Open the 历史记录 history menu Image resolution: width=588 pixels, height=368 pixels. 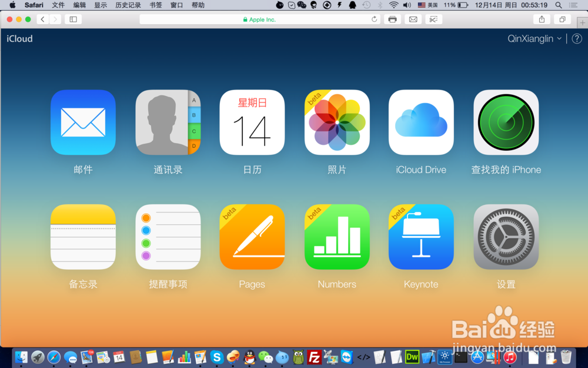point(126,5)
